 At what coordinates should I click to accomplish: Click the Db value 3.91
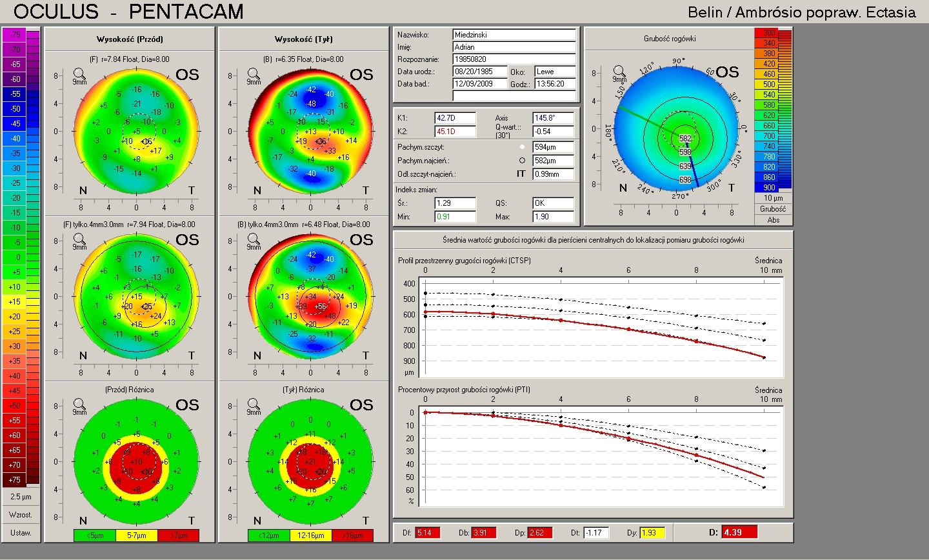coord(484,533)
